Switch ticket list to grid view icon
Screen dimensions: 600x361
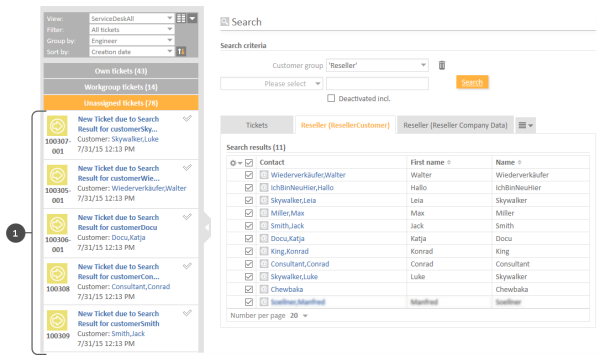(181, 18)
